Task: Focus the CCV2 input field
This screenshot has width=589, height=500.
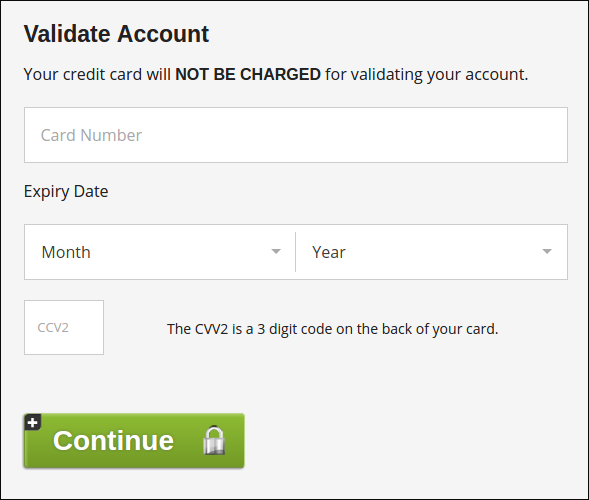Action: 64,327
